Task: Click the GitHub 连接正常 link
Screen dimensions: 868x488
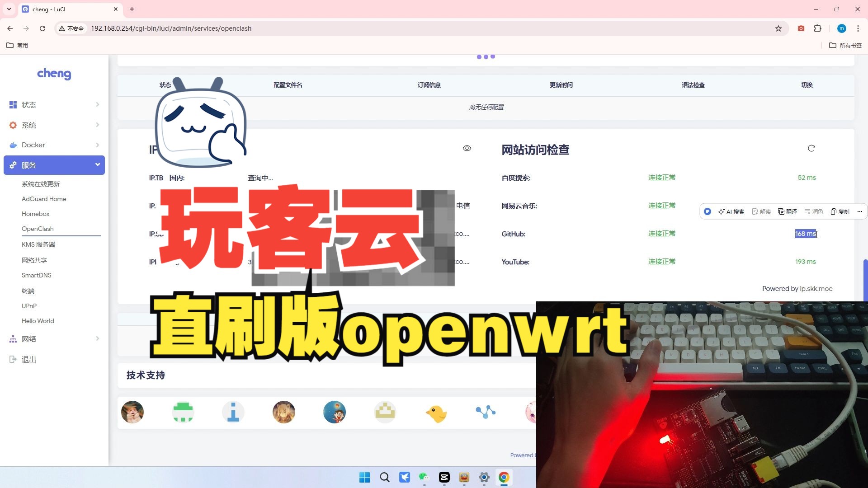Action: (661, 234)
